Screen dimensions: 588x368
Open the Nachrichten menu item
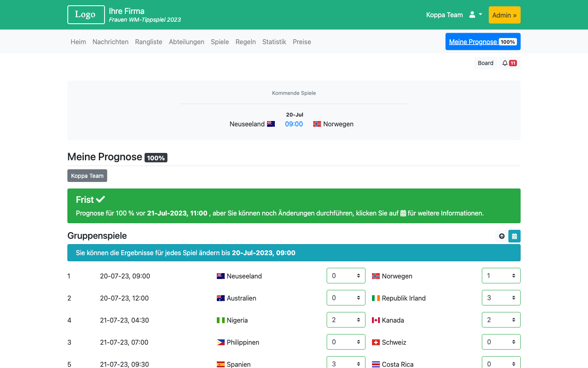[x=111, y=42]
